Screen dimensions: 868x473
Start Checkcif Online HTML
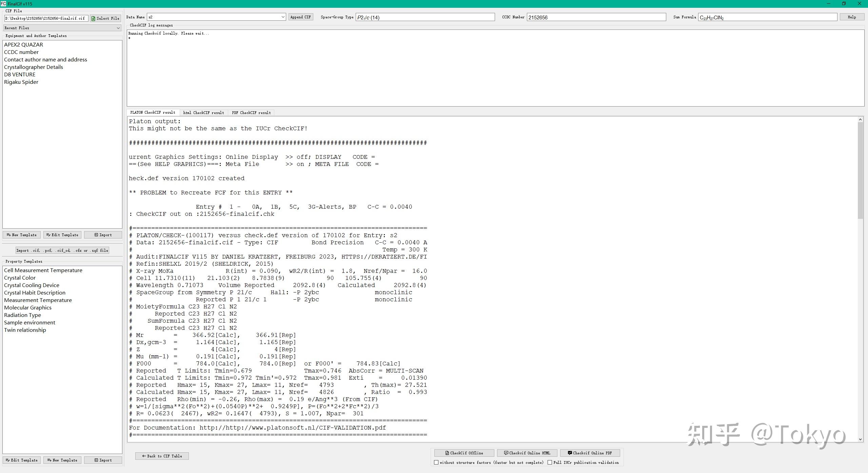527,453
